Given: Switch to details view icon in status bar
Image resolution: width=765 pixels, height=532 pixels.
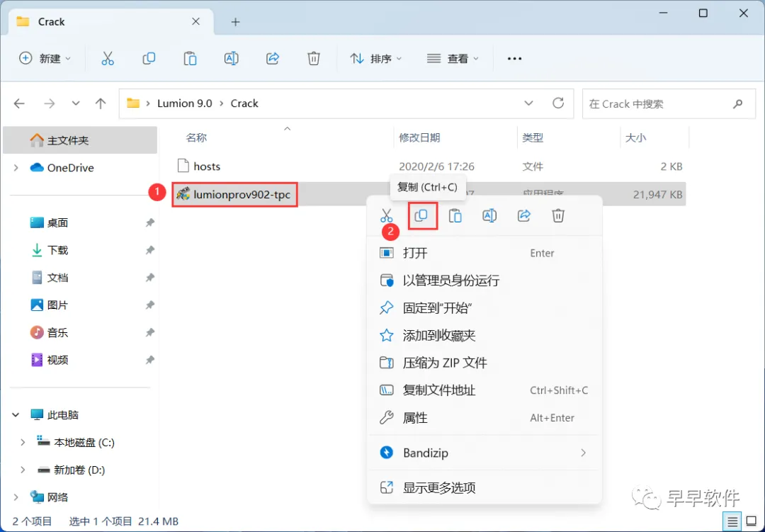Looking at the screenshot, I should (x=732, y=522).
